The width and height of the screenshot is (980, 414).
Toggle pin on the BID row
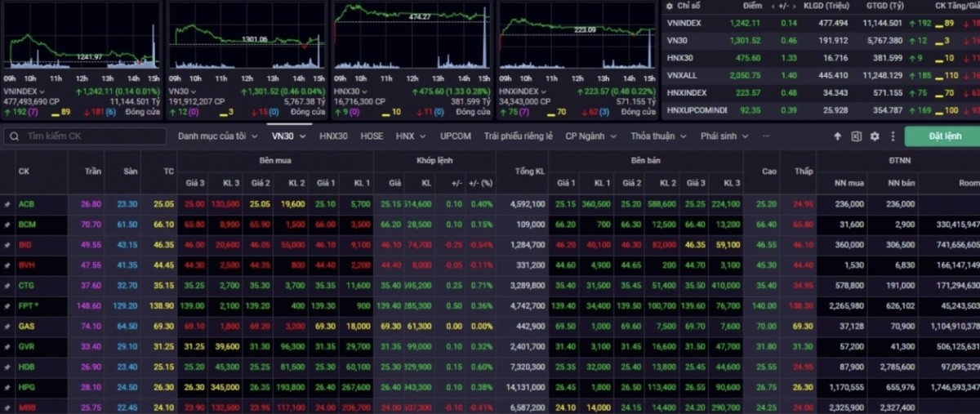pos(7,244)
